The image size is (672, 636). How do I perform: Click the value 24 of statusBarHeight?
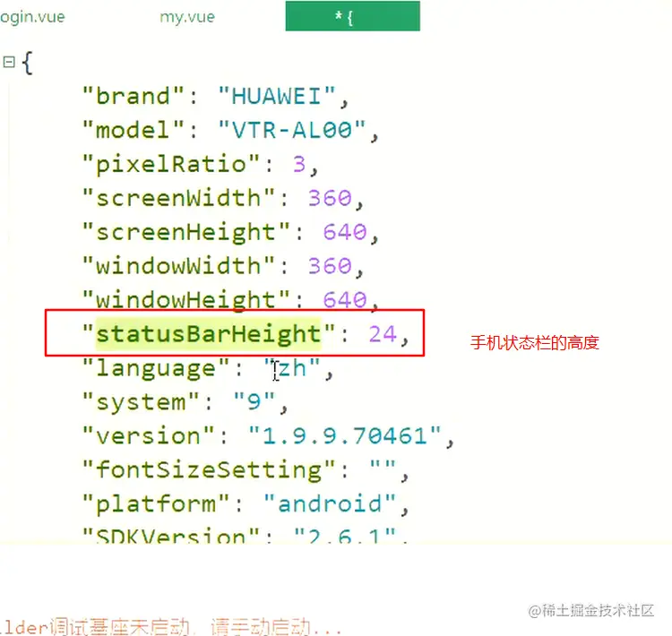tap(383, 334)
